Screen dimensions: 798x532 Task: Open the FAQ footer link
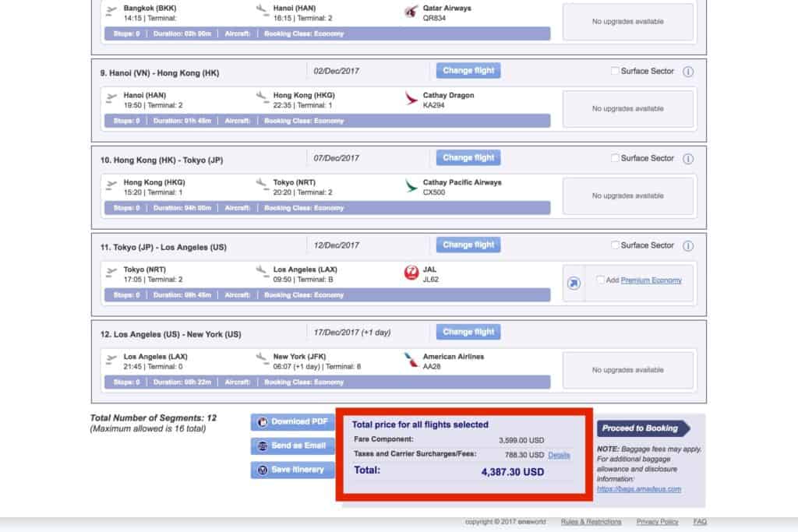[699, 522]
